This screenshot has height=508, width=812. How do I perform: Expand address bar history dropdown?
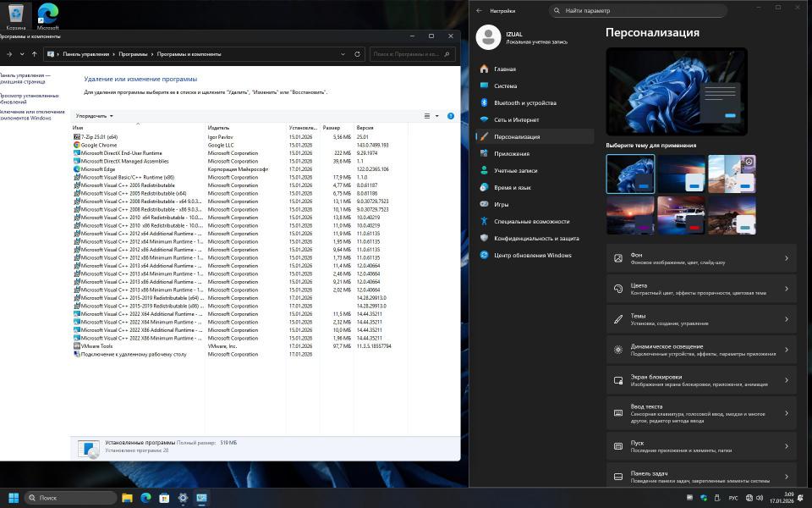tap(343, 54)
